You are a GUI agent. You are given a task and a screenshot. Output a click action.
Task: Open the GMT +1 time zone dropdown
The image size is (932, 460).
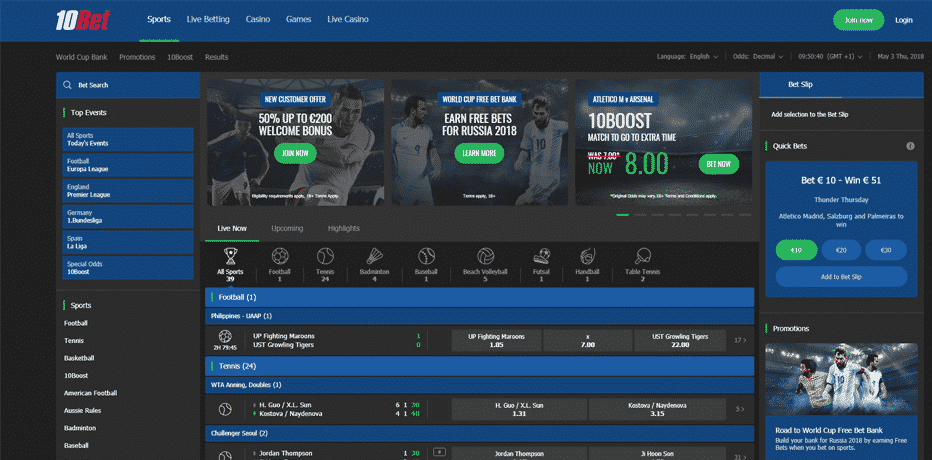[831, 56]
